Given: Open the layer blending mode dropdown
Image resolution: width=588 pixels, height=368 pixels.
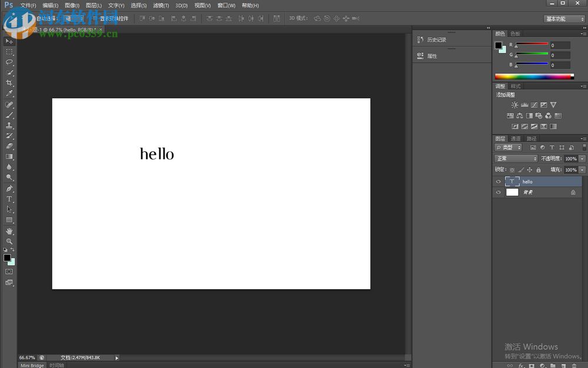Looking at the screenshot, I should click(515, 159).
